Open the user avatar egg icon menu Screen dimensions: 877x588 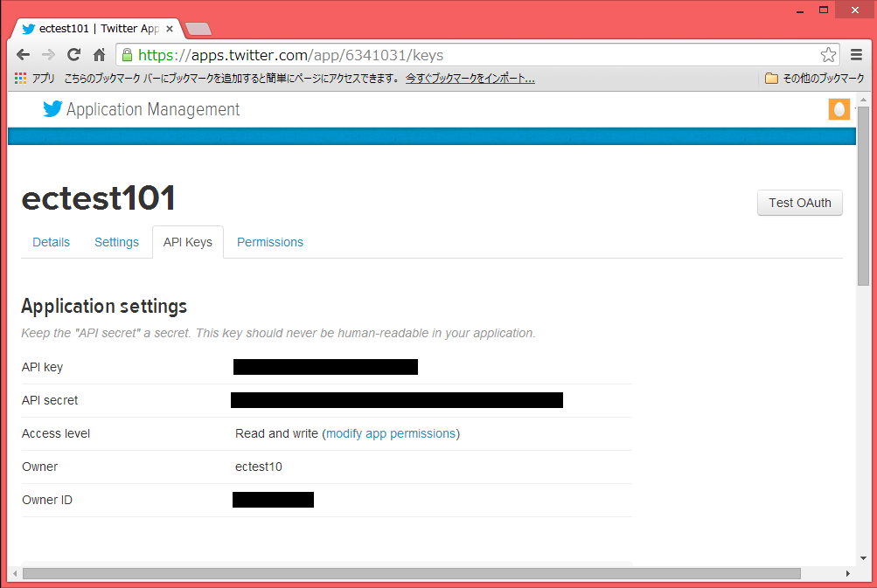[x=839, y=109]
